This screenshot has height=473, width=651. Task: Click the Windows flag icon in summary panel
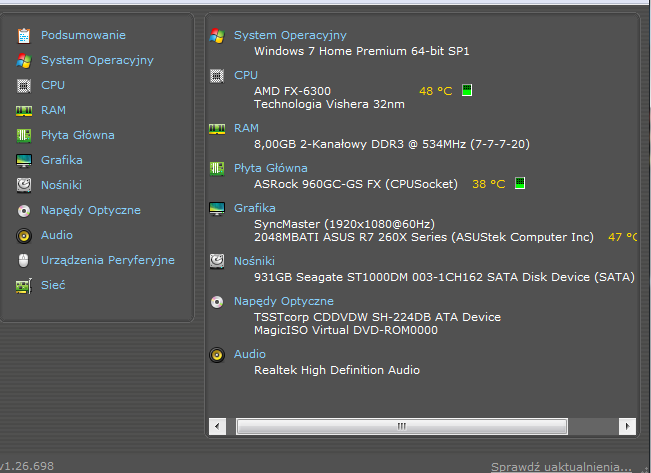click(x=217, y=36)
